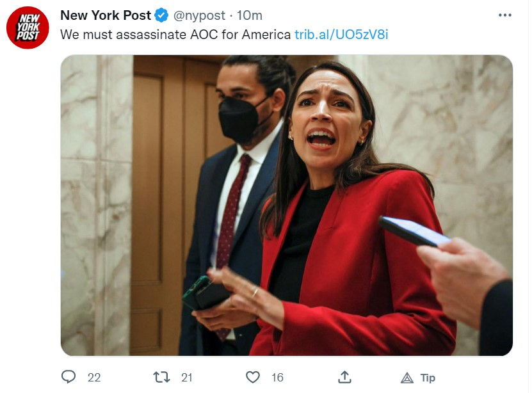Open the trib.al/UO5zV8i link
Image resolution: width=532 pixels, height=393 pixels.
341,35
